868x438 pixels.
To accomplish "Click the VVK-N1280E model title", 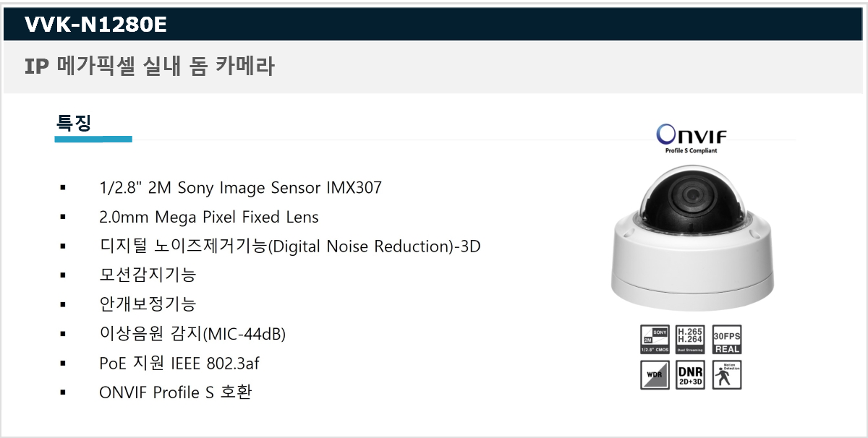I will [95, 25].
